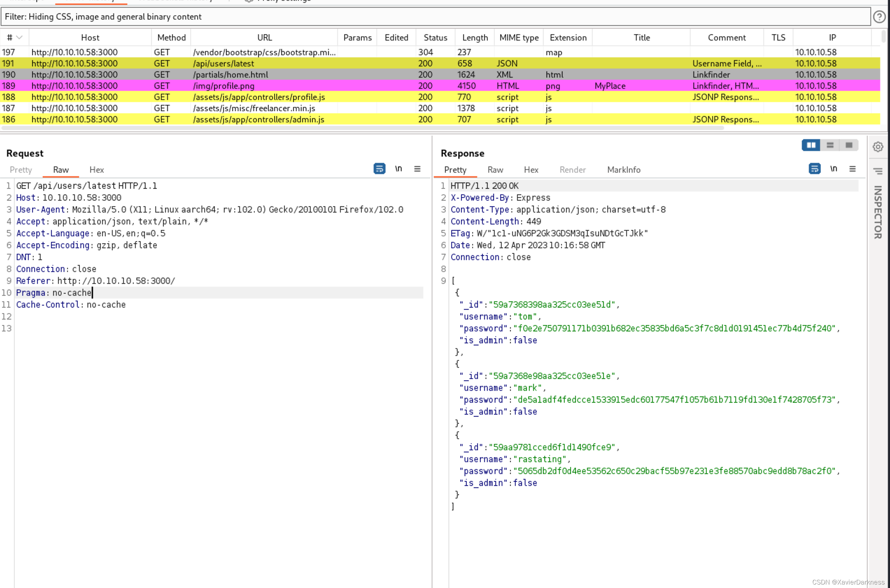Switch Response view to Hex tab
This screenshot has height=588, width=890.
[x=531, y=170]
